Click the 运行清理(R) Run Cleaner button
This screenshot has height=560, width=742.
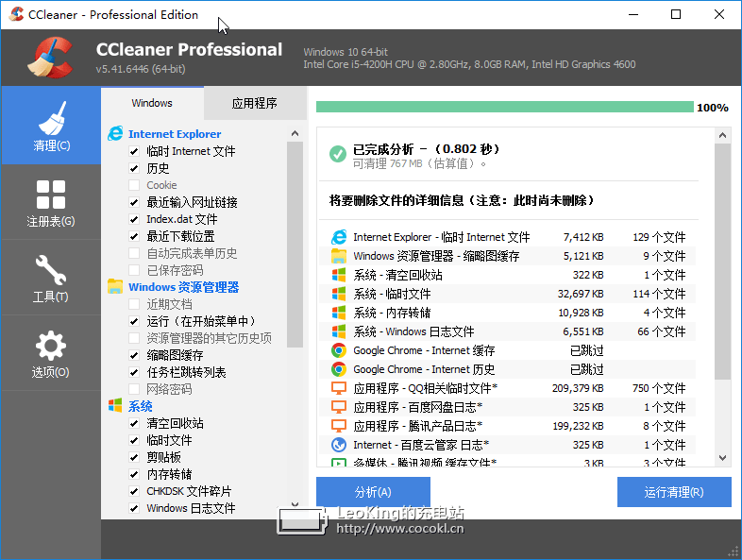(674, 492)
